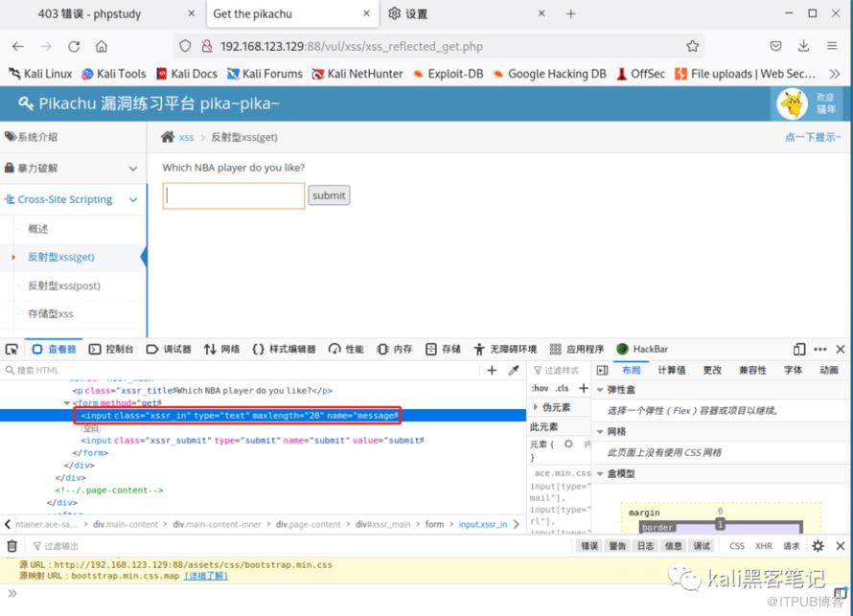853x616 pixels.
Task: Collapse the 弹性盒 section
Action: [x=601, y=390]
